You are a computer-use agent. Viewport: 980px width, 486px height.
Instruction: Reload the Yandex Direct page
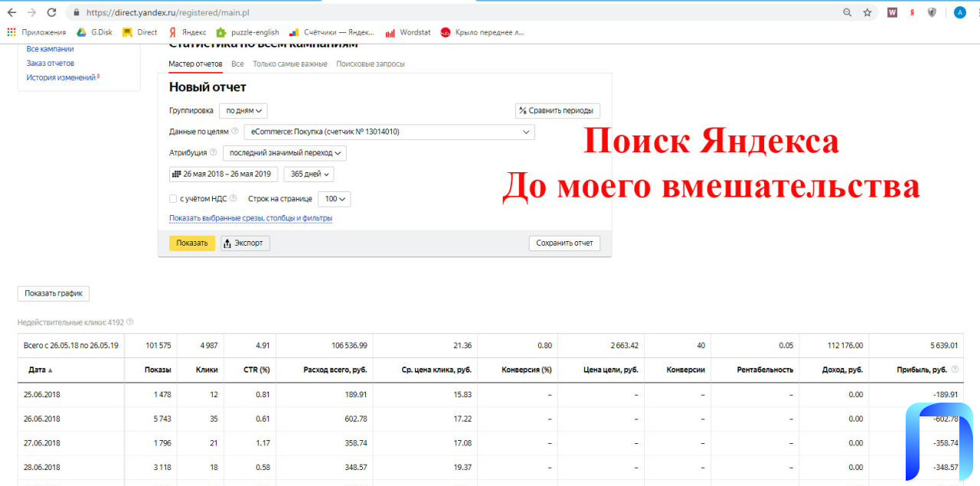point(52,12)
